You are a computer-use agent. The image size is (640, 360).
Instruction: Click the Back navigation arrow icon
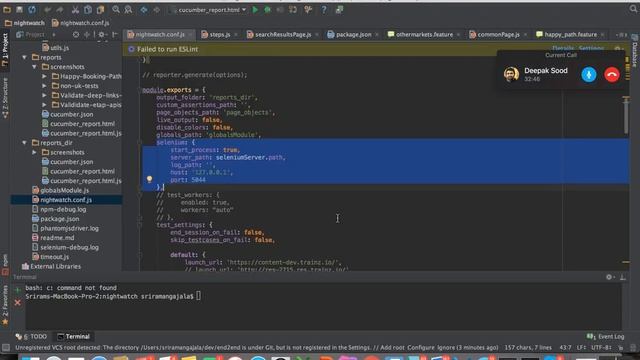point(144,9)
